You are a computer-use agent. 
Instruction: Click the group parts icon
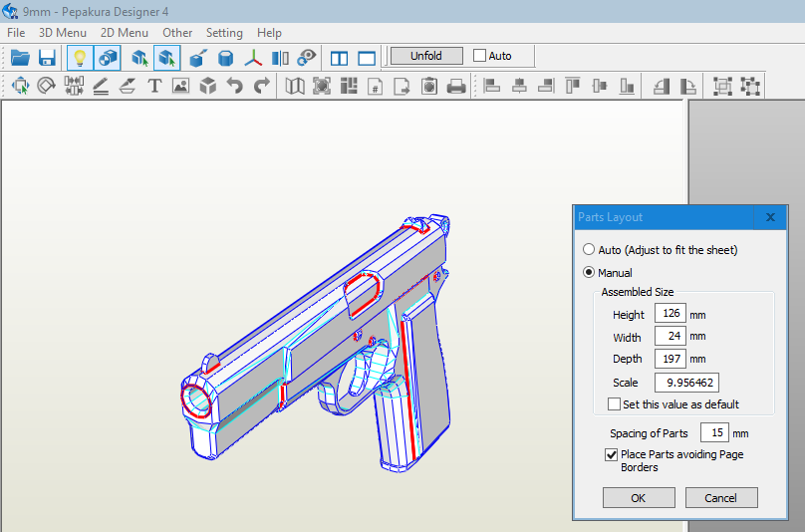[x=723, y=87]
